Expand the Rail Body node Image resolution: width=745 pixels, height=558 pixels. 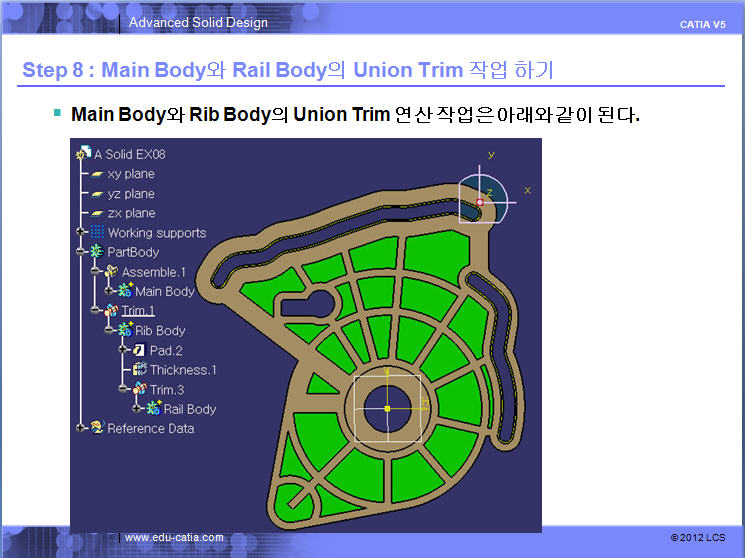click(137, 409)
